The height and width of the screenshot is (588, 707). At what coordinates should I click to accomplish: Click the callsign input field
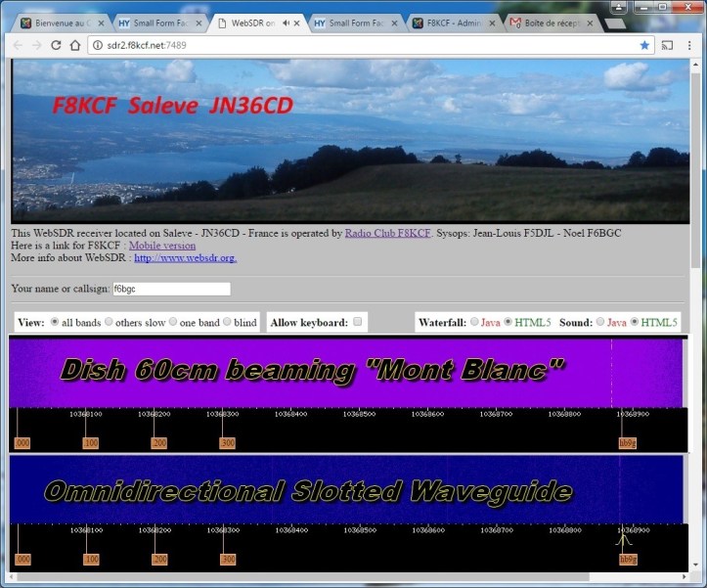click(171, 289)
